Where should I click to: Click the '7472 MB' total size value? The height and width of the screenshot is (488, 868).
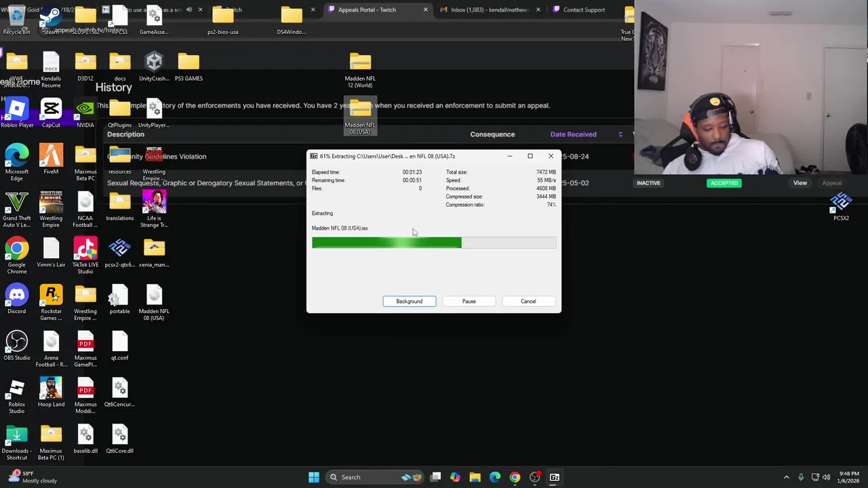pyautogui.click(x=546, y=172)
